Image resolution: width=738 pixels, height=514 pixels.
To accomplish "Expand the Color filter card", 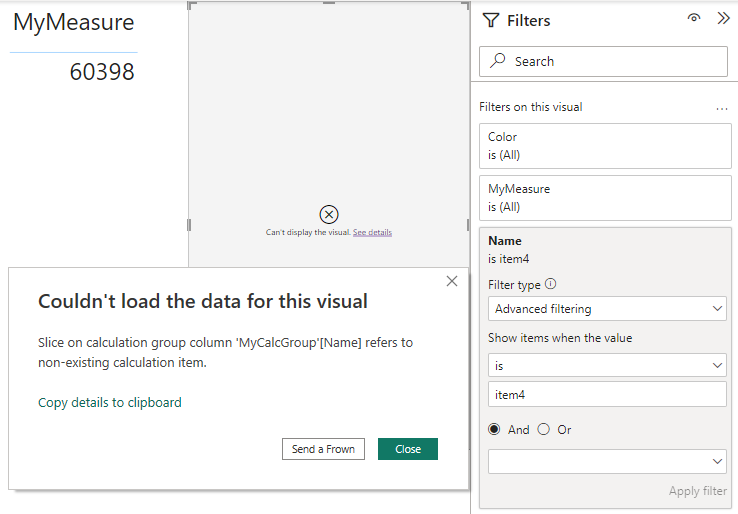I will pyautogui.click(x=605, y=146).
